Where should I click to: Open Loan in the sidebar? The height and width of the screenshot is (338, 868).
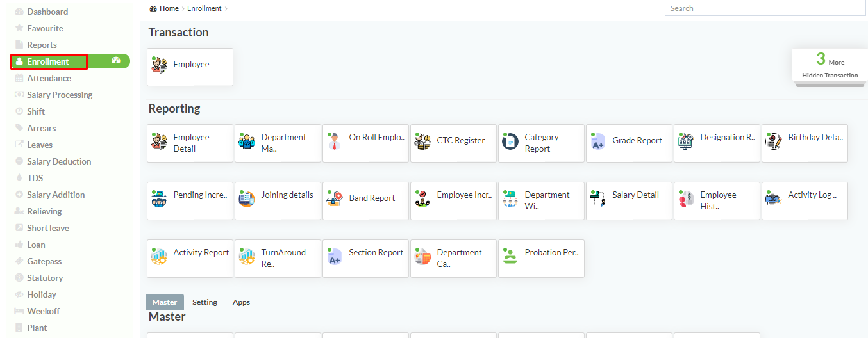(36, 245)
